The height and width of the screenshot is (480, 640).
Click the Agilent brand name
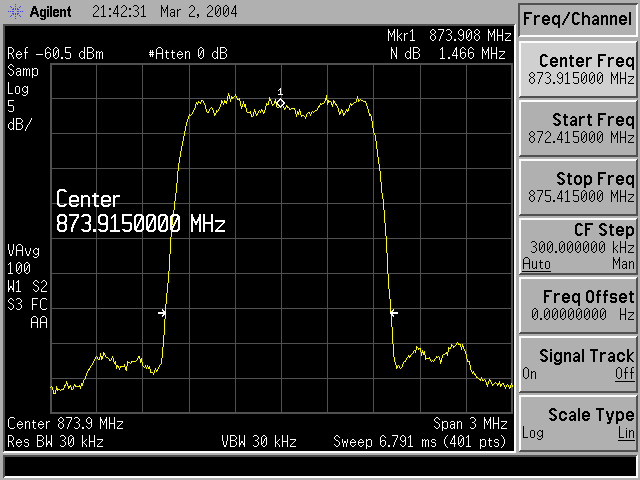tap(51, 12)
